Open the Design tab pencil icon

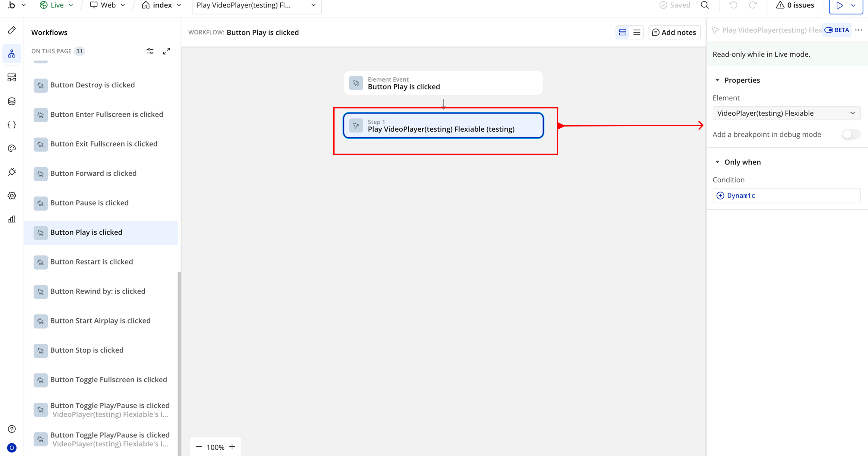pyautogui.click(x=12, y=30)
